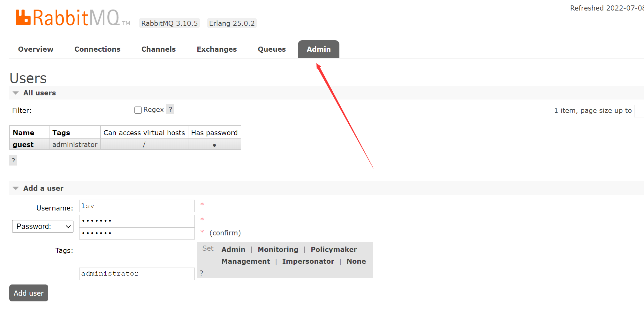
Task: Click the Has password header
Action: (x=215, y=133)
